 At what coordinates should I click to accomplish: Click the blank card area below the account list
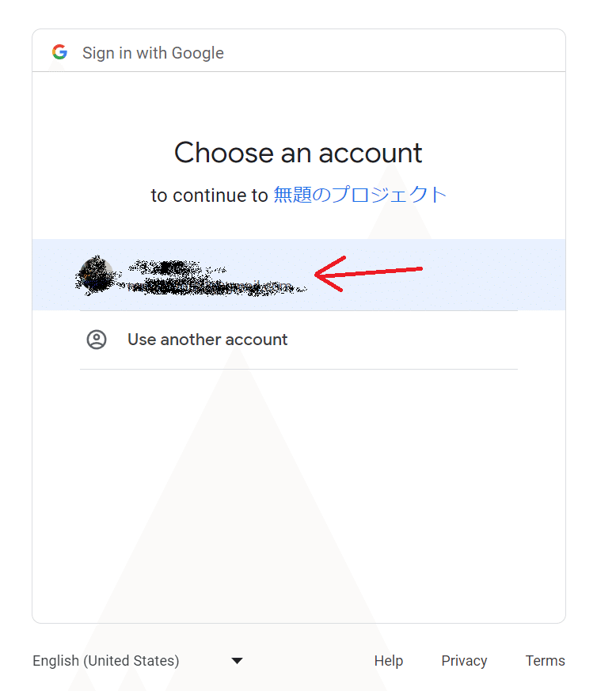click(298, 495)
